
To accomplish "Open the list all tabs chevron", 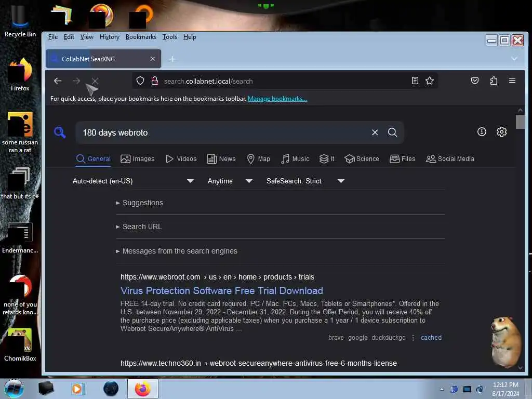I will coord(514,59).
